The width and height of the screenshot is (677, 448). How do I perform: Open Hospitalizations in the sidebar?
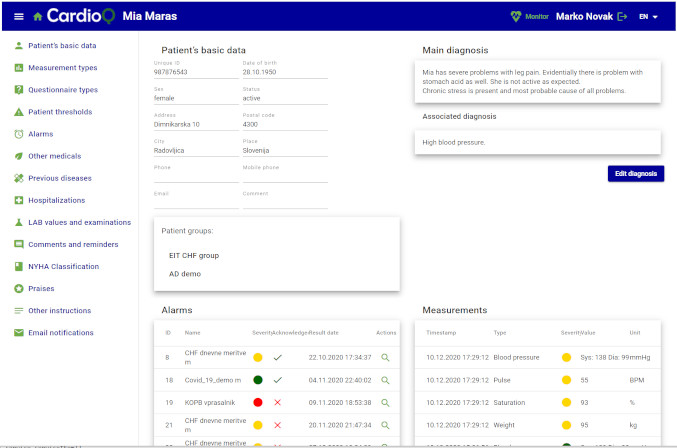(57, 200)
